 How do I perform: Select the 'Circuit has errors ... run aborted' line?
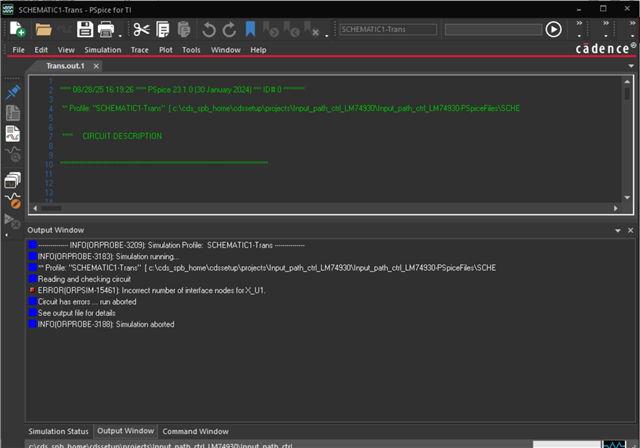(x=87, y=302)
